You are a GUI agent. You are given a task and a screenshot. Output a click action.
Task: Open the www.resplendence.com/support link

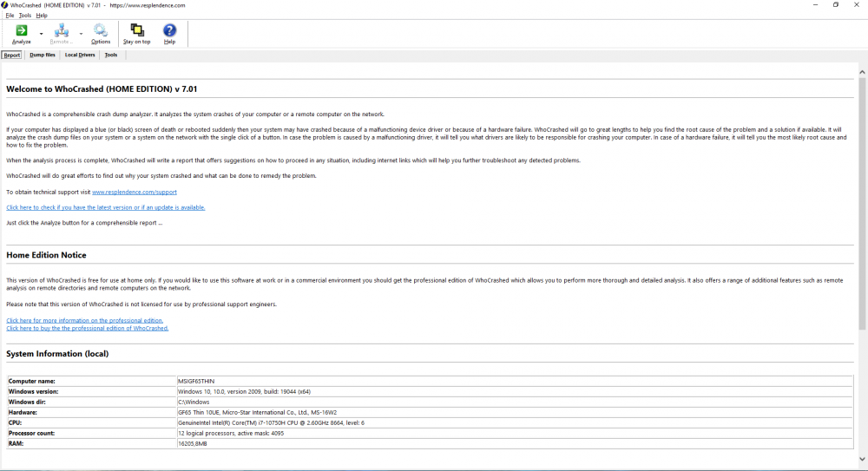[x=135, y=192]
